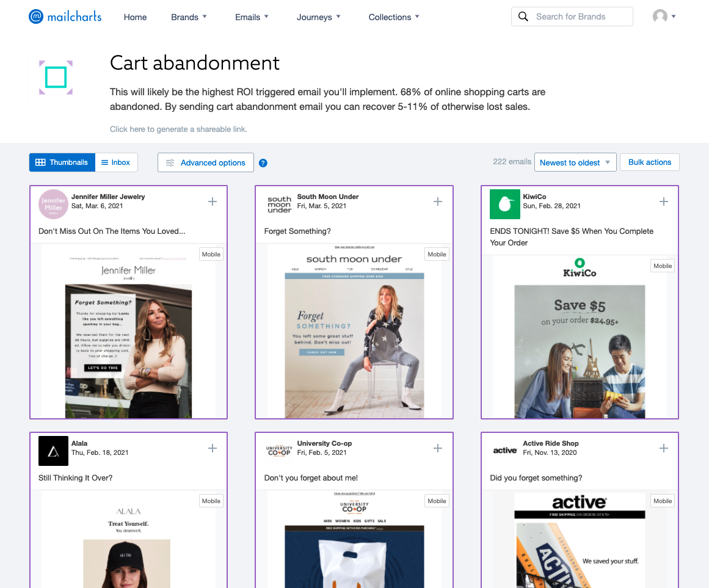709x588 pixels.
Task: Add KiwiCo email with plus icon
Action: [x=663, y=201]
